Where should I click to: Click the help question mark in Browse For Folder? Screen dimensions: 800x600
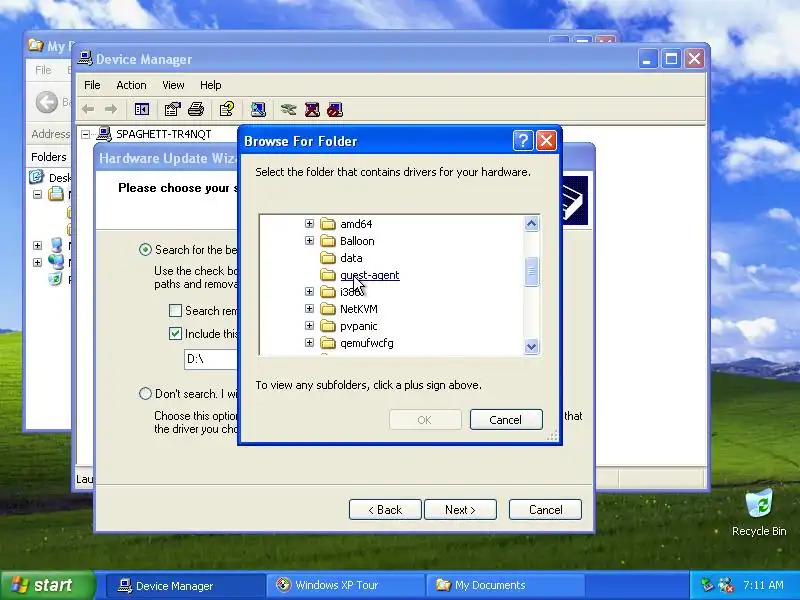click(523, 140)
